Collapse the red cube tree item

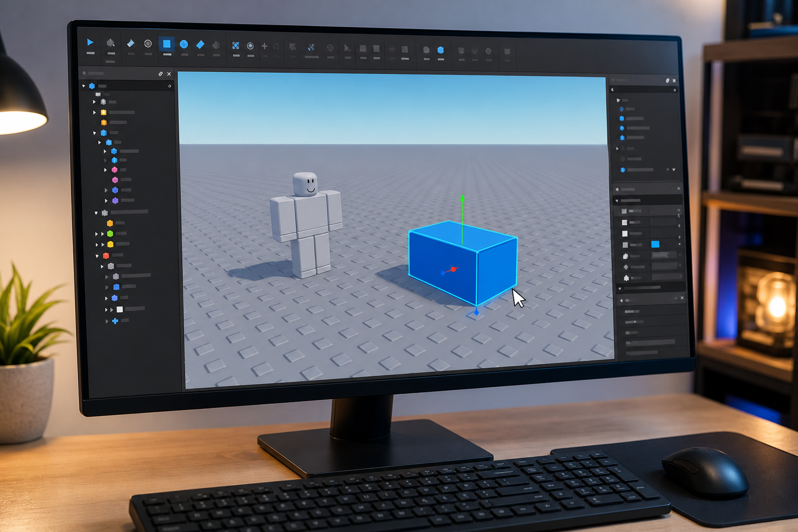pos(97,256)
